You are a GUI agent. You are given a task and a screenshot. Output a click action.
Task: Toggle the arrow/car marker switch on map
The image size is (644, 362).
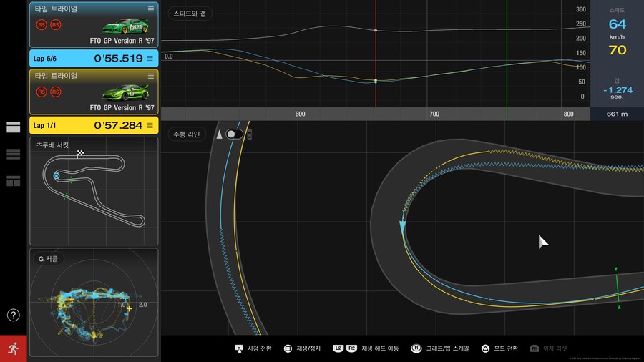pos(234,134)
